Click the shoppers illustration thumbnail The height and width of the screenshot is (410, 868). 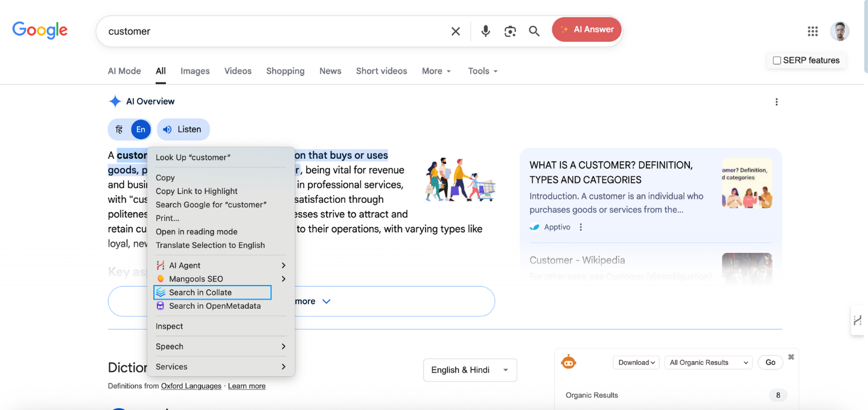(x=461, y=180)
